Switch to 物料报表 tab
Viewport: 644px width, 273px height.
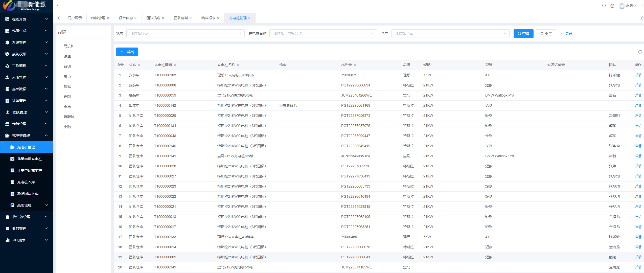pos(209,18)
